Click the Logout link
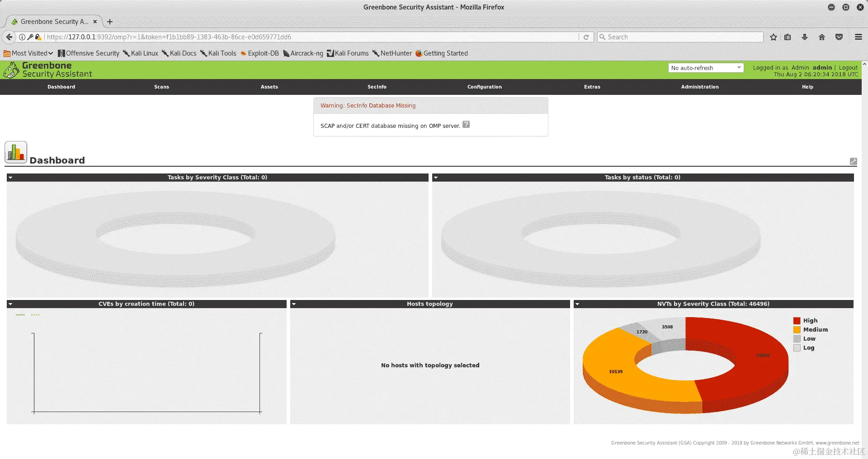This screenshot has width=868, height=459. click(x=848, y=67)
